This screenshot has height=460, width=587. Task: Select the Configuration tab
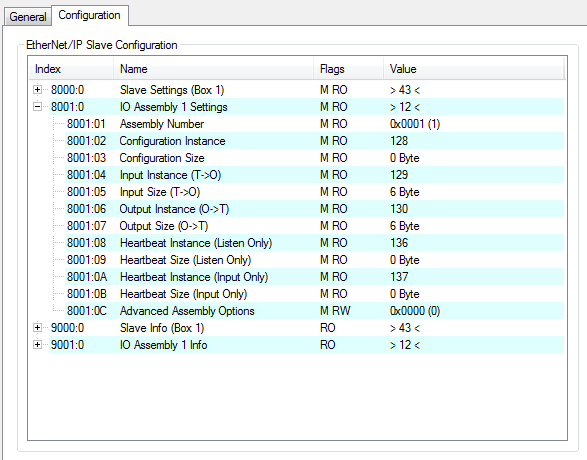[89, 15]
